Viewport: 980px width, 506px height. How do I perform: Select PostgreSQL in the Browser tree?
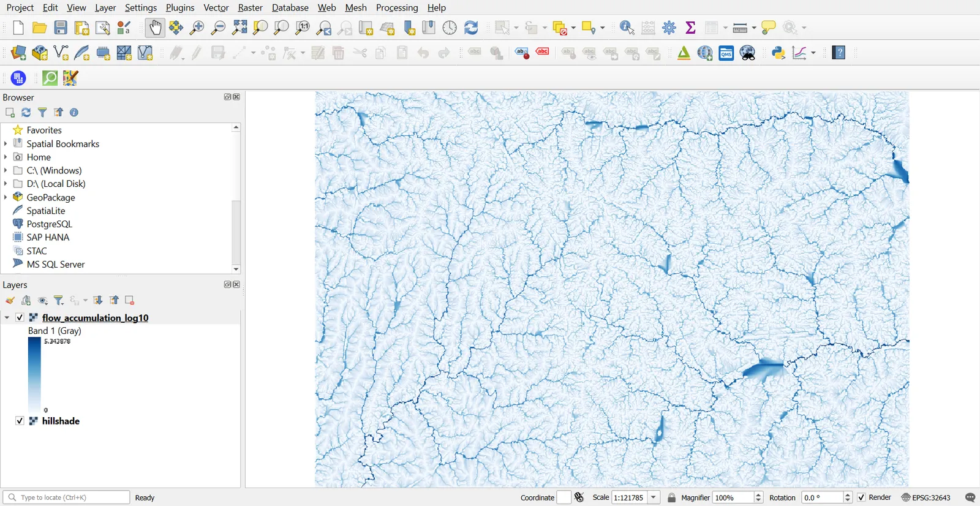point(50,224)
